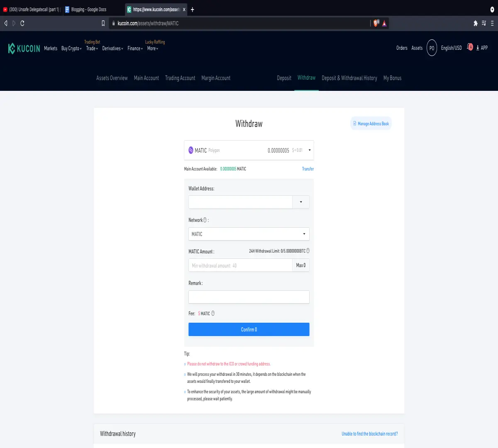
Task: Click the Trading Bot label
Action: coord(92,42)
